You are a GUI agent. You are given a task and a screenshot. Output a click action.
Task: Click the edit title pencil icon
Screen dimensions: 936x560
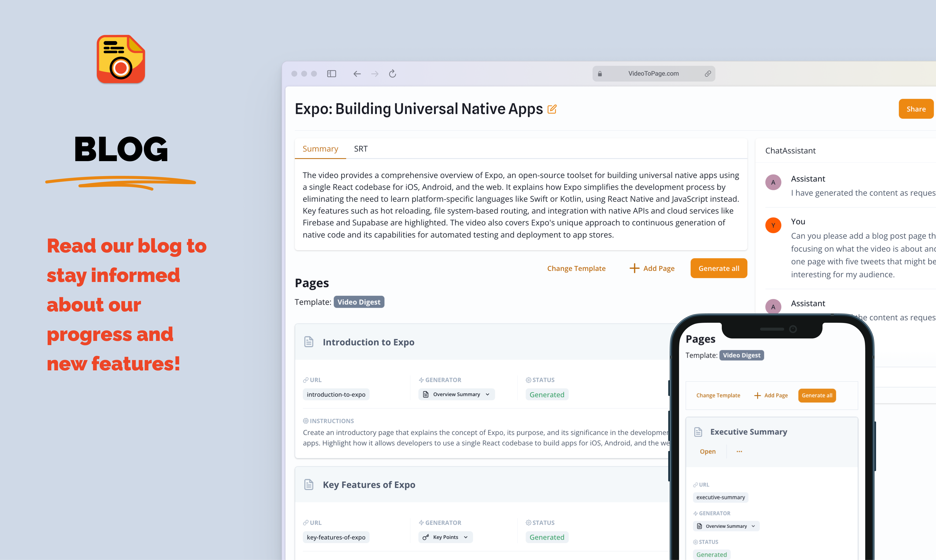(552, 109)
